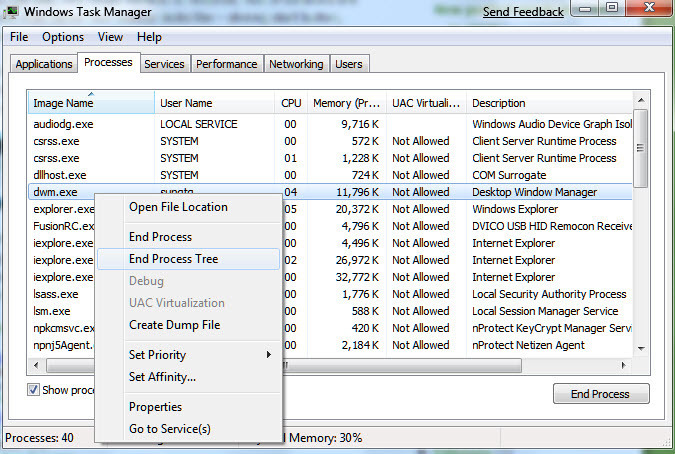Select the dwm.exe process row

point(330,192)
